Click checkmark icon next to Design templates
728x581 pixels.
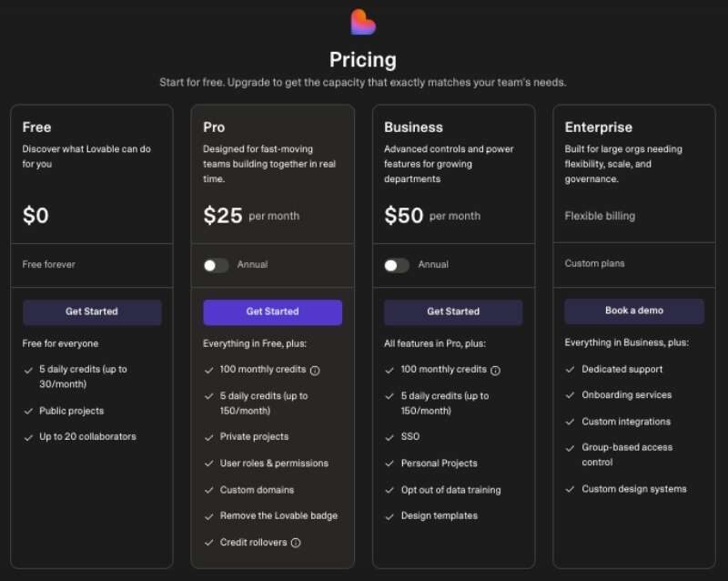(x=389, y=516)
